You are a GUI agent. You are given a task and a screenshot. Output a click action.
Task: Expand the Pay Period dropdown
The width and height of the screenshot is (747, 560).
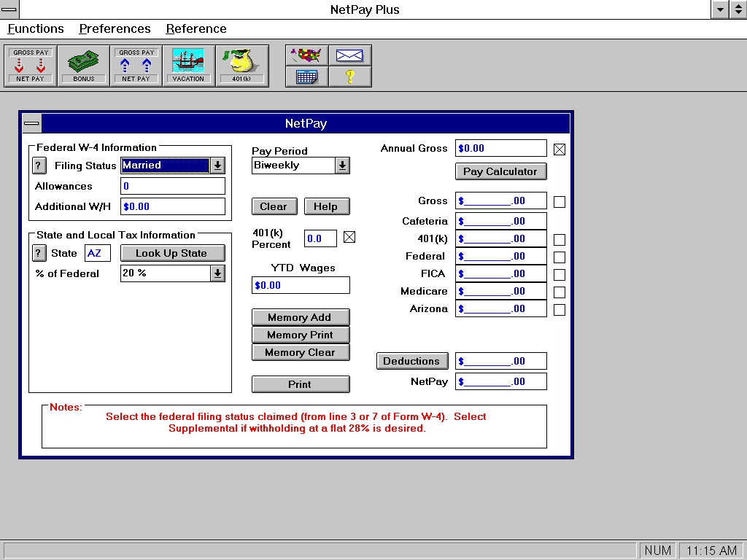[342, 166]
